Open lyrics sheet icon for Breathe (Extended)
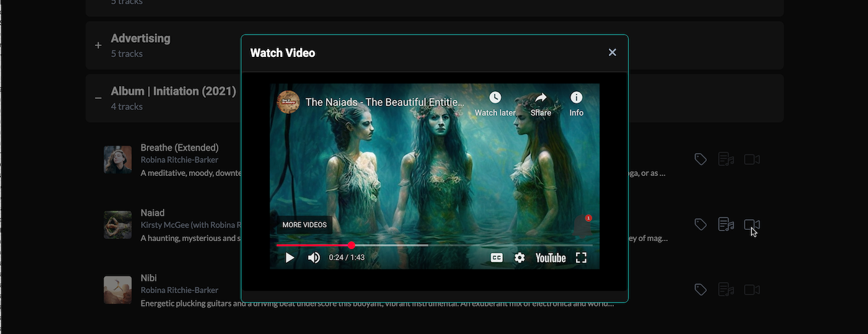Screen dimensions: 868x334 pyautogui.click(x=726, y=159)
